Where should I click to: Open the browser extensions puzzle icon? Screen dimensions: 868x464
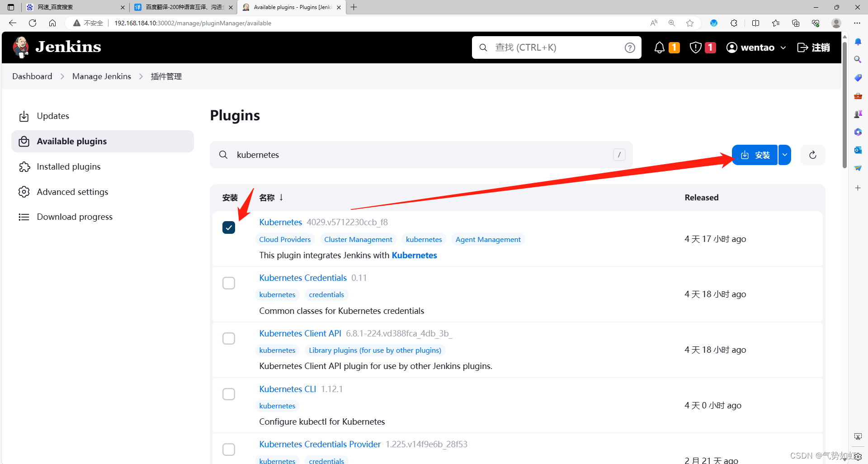(x=734, y=23)
